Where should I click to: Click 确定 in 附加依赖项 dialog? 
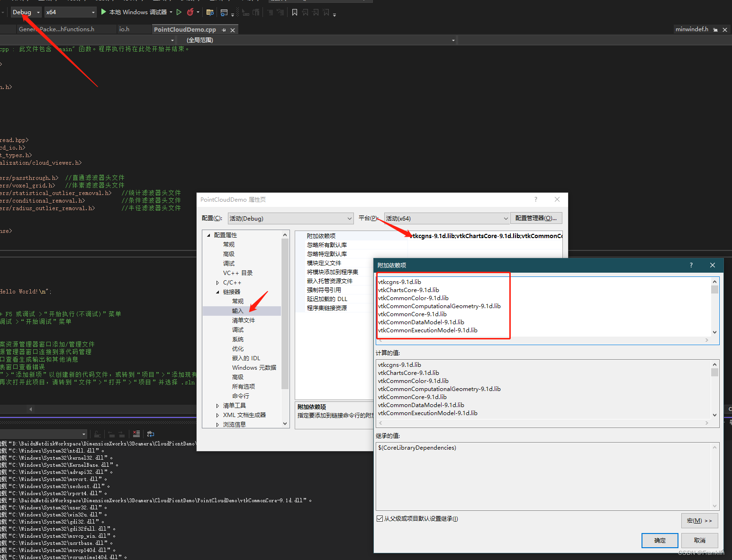coord(660,540)
